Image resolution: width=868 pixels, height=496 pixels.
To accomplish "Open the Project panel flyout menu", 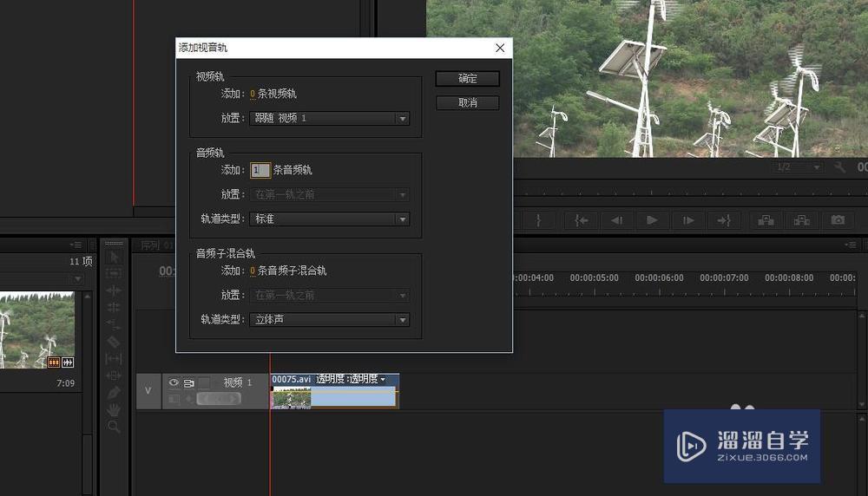I will pyautogui.click(x=76, y=245).
